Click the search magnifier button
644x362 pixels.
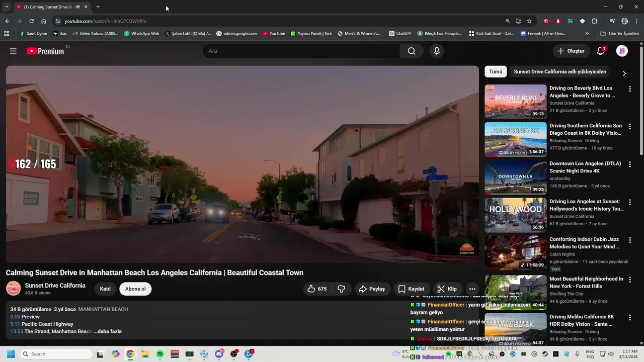(412, 51)
